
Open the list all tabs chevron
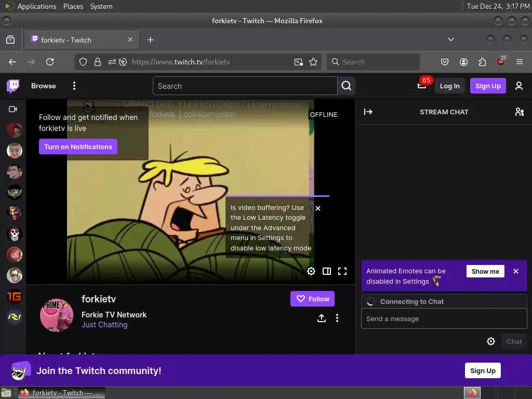point(451,39)
